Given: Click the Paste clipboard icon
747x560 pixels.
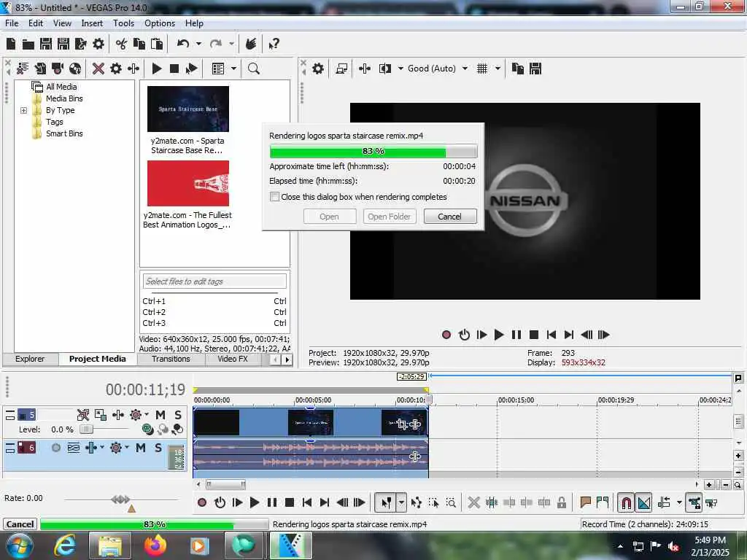Looking at the screenshot, I should click(x=157, y=44).
